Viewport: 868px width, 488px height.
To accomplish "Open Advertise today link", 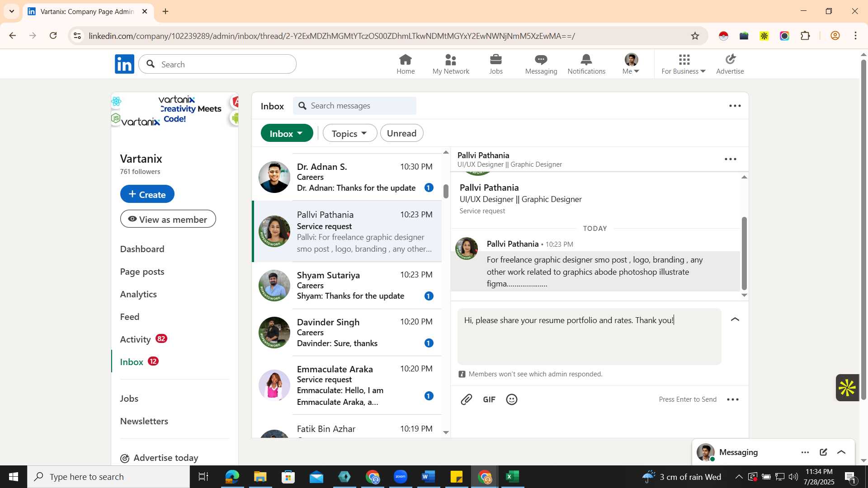I will (x=159, y=458).
